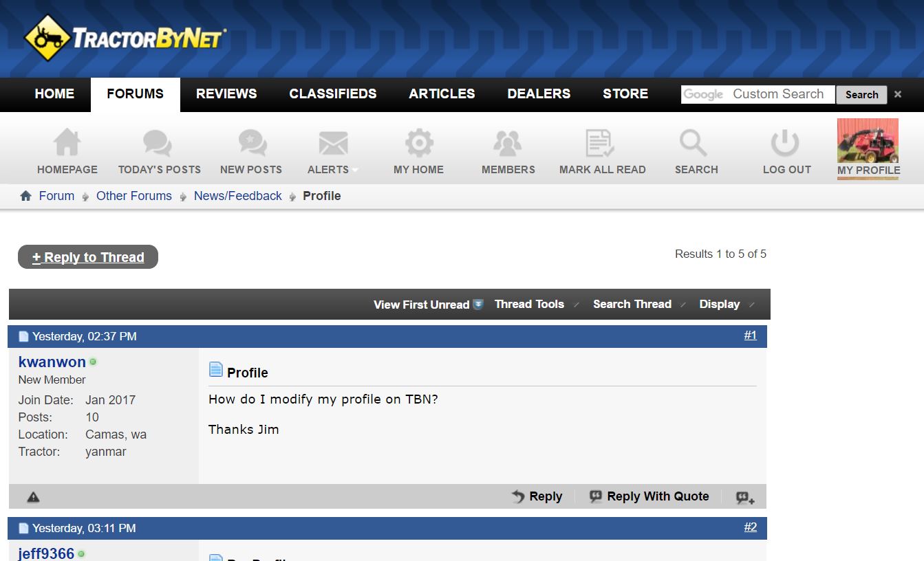Click the Mark All Read icon

click(x=601, y=144)
